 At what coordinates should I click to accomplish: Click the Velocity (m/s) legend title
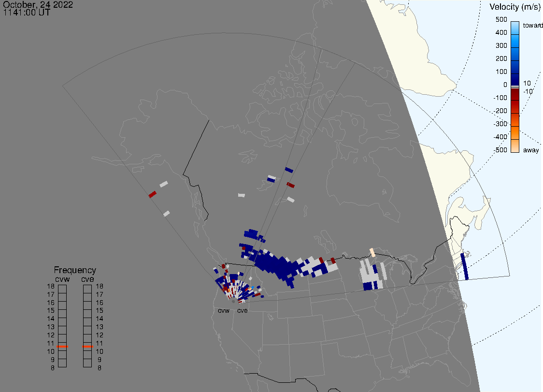coord(515,7)
